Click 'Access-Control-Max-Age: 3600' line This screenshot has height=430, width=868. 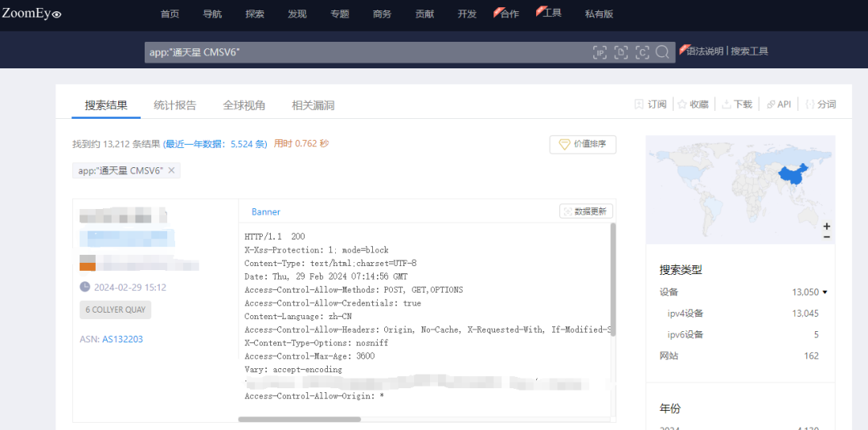click(x=309, y=356)
